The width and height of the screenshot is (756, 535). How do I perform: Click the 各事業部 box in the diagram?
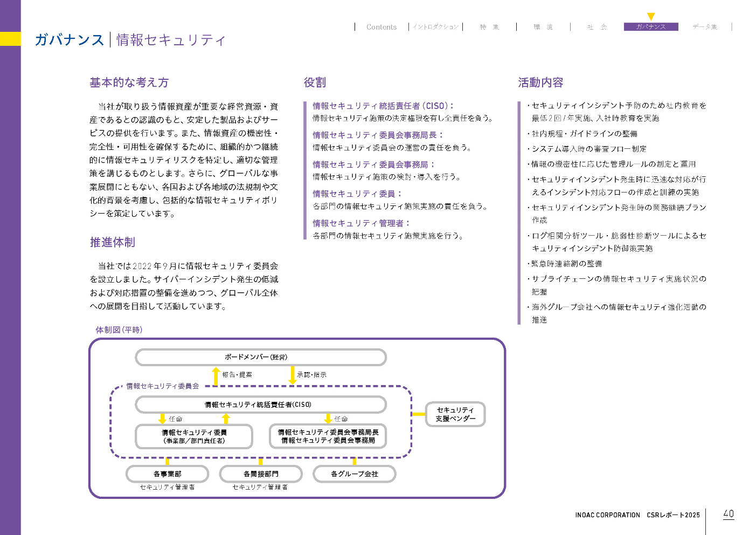pyautogui.click(x=167, y=474)
